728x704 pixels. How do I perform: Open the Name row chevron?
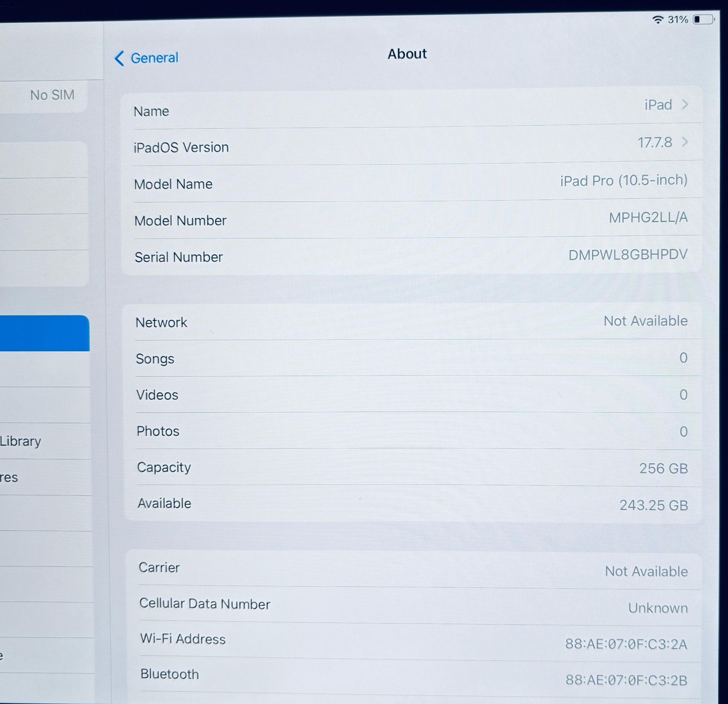click(x=684, y=104)
